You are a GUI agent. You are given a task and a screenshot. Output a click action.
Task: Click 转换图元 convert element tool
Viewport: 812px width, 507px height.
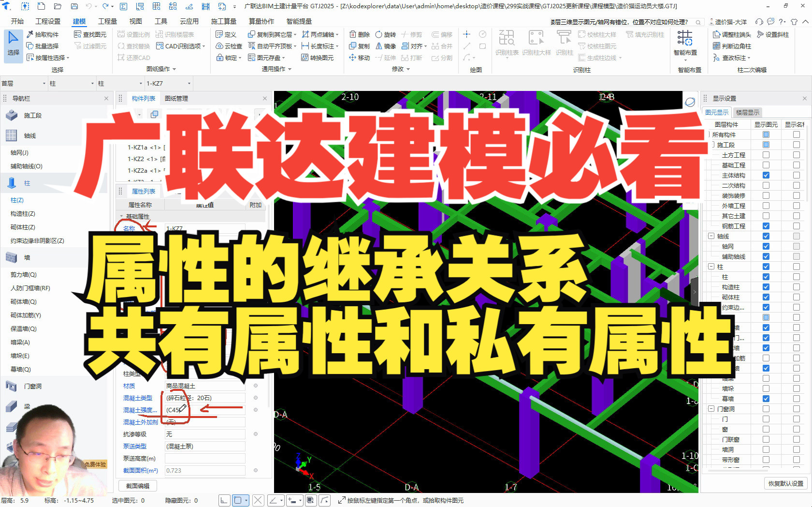(x=318, y=58)
